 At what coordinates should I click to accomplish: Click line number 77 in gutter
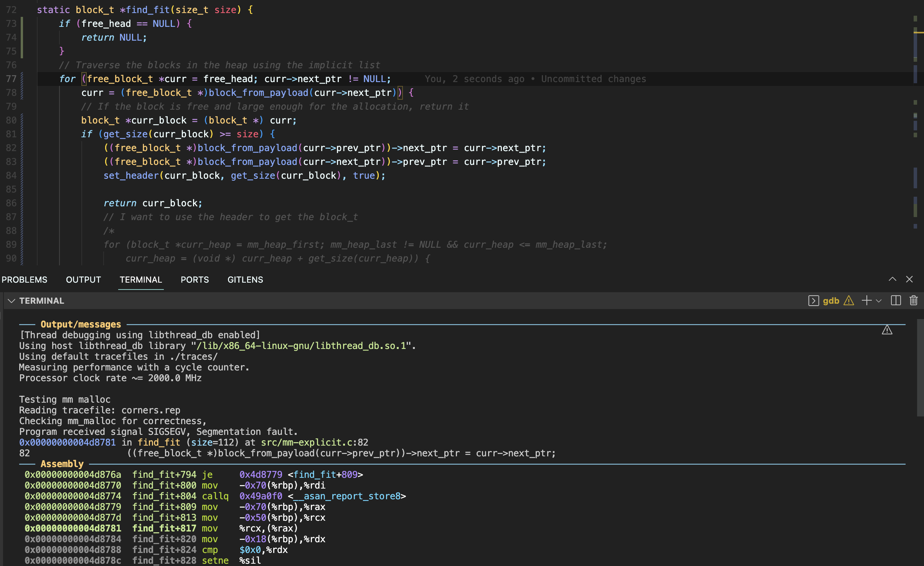tap(11, 79)
